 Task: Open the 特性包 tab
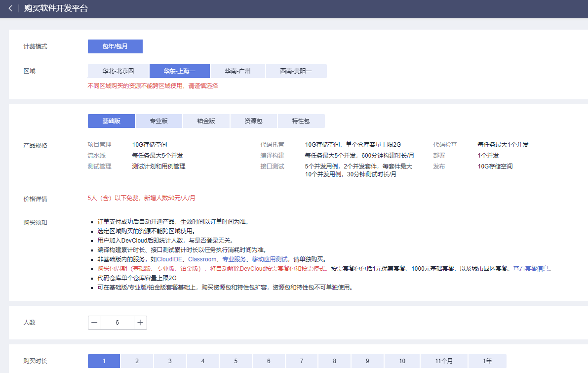[301, 121]
